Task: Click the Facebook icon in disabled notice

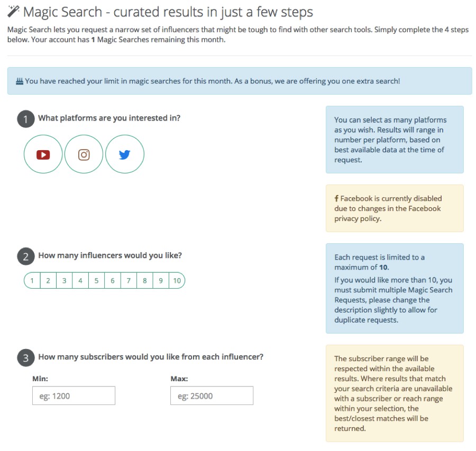Action: click(x=336, y=198)
